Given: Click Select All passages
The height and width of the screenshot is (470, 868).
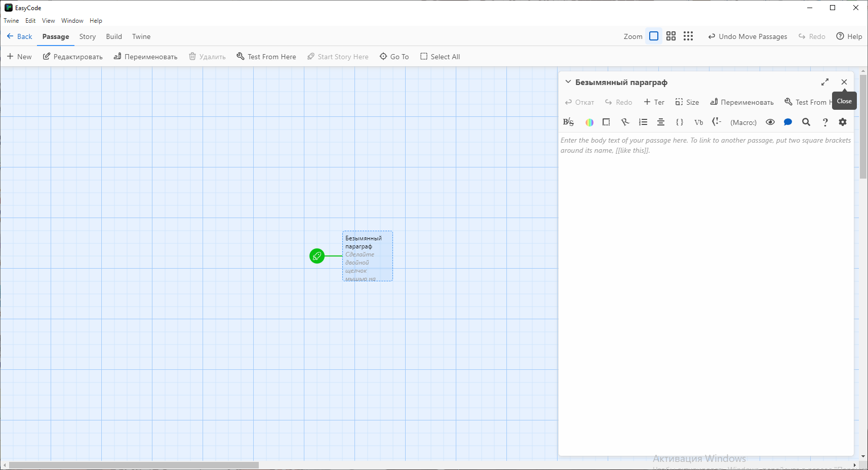Looking at the screenshot, I should 440,57.
